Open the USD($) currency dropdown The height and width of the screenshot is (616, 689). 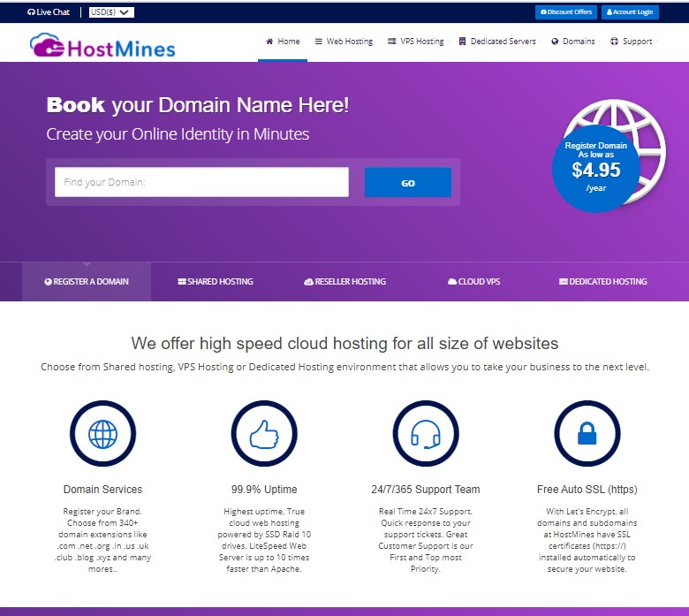[x=111, y=12]
